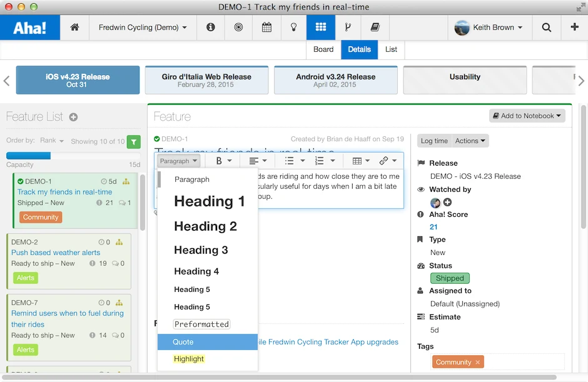Image resolution: width=588 pixels, height=382 pixels.
Task: Click the plus add-new icon in top bar
Action: 574,28
